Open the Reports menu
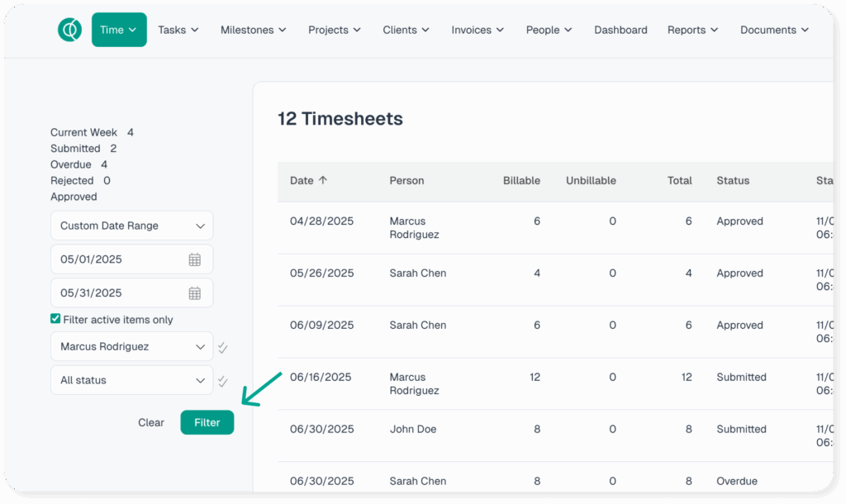This screenshot has height=504, width=846. click(x=692, y=30)
